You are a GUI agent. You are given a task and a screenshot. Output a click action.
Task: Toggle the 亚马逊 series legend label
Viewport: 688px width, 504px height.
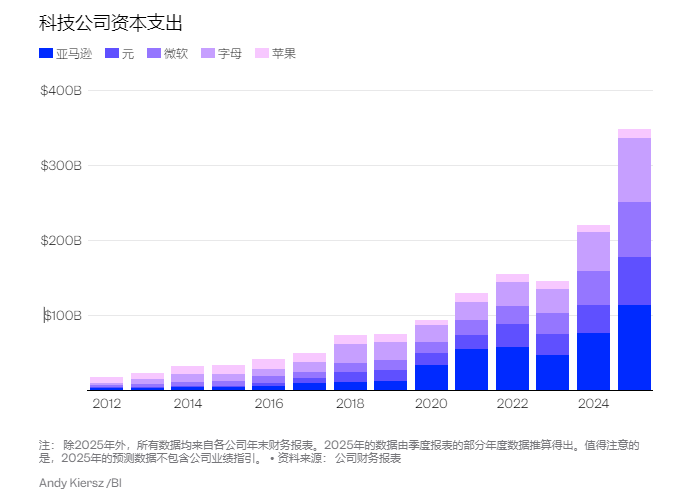pos(74,53)
